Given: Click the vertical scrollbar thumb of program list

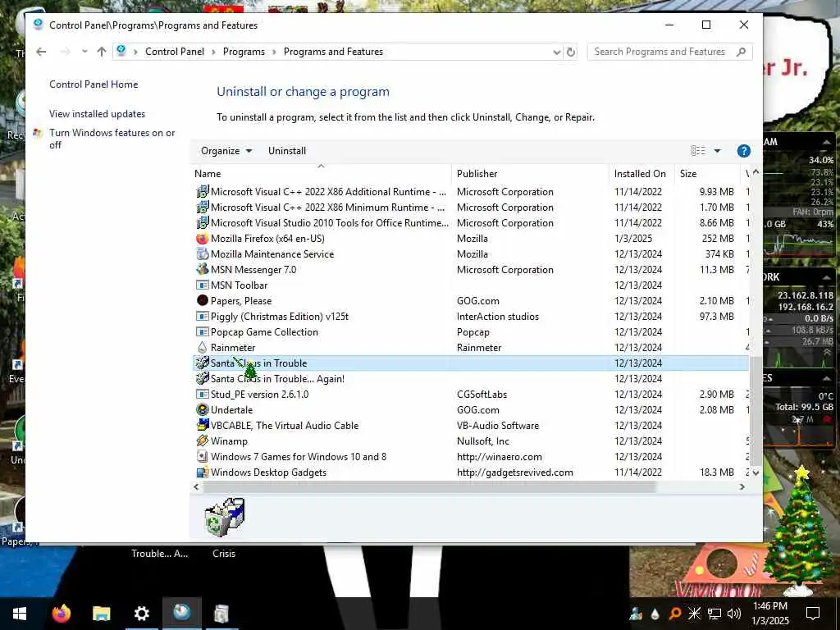Looking at the screenshot, I should pos(756,411).
